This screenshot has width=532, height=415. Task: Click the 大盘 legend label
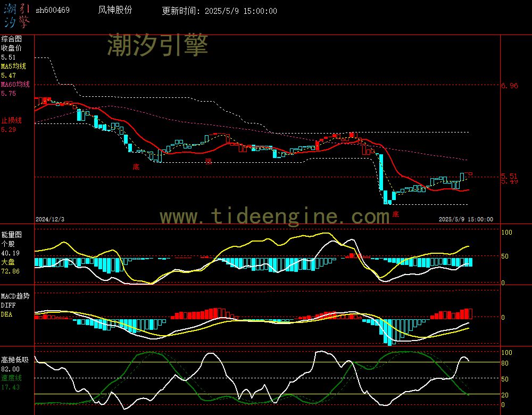(8, 262)
